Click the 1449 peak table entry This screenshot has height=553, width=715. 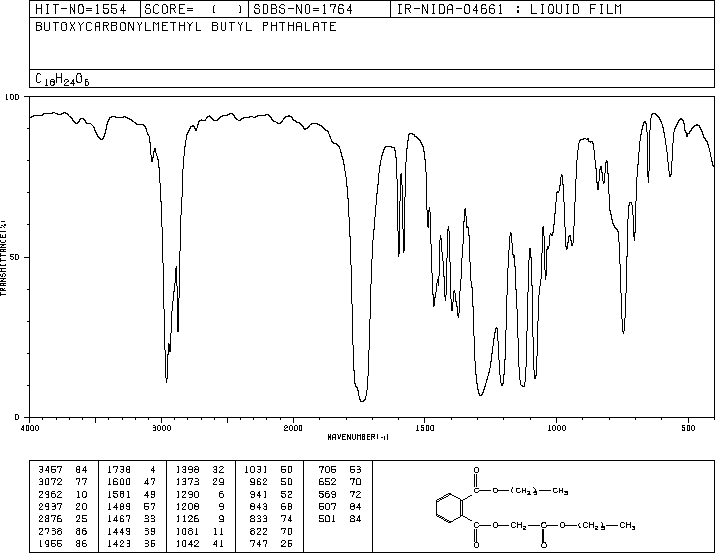131,531
